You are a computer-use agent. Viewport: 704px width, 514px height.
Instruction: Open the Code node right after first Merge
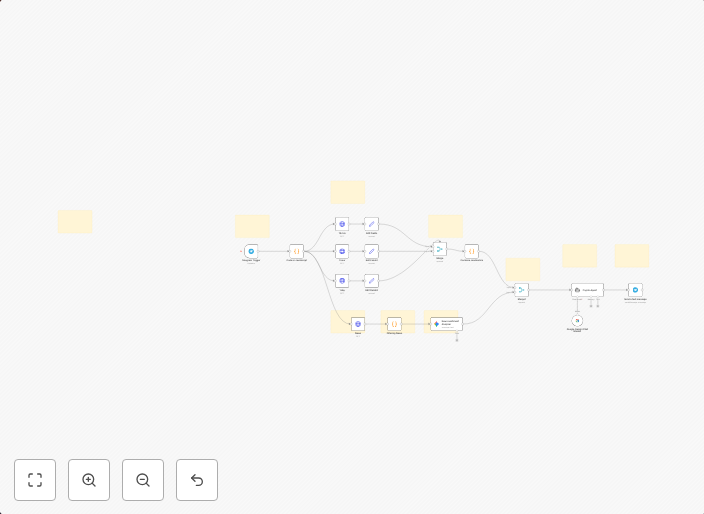click(x=471, y=251)
